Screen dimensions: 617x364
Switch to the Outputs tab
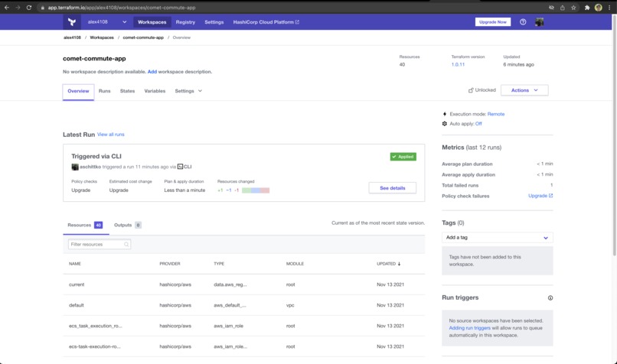coord(128,226)
